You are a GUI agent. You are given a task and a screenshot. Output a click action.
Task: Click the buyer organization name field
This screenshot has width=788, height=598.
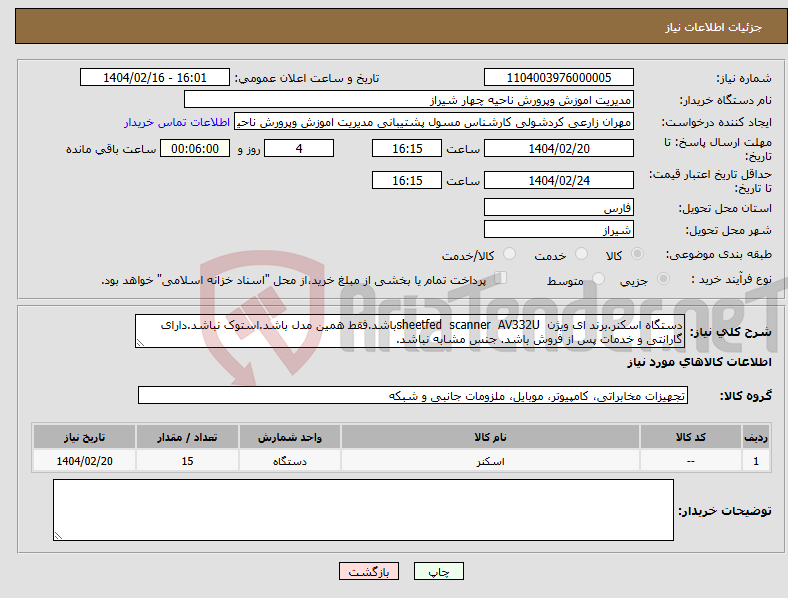pyautogui.click(x=409, y=99)
